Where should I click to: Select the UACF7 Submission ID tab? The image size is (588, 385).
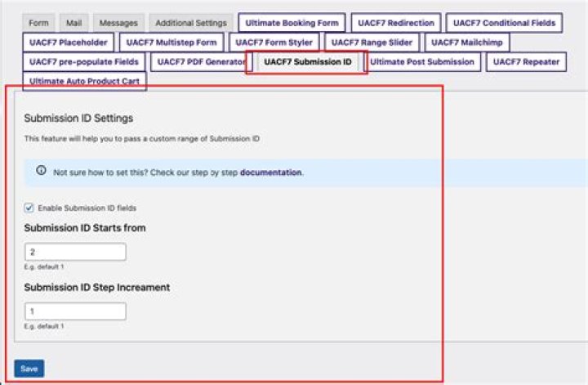pyautogui.click(x=308, y=62)
